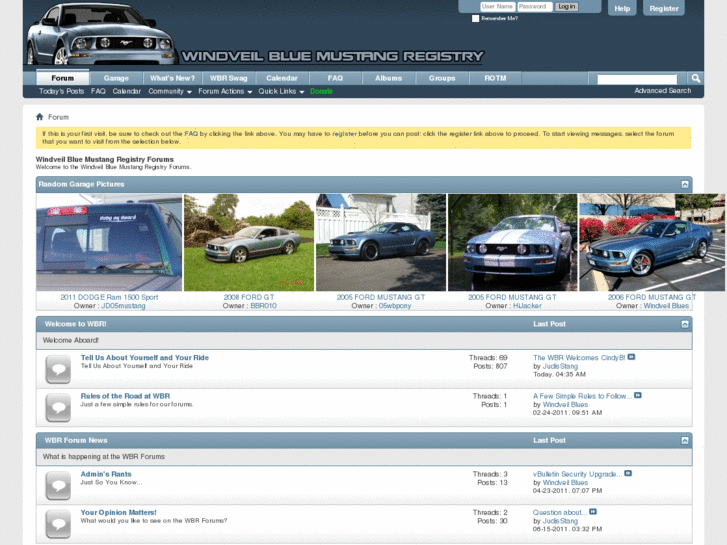This screenshot has height=545, width=727.
Task: Open the WBR Swag tab
Action: point(229,78)
